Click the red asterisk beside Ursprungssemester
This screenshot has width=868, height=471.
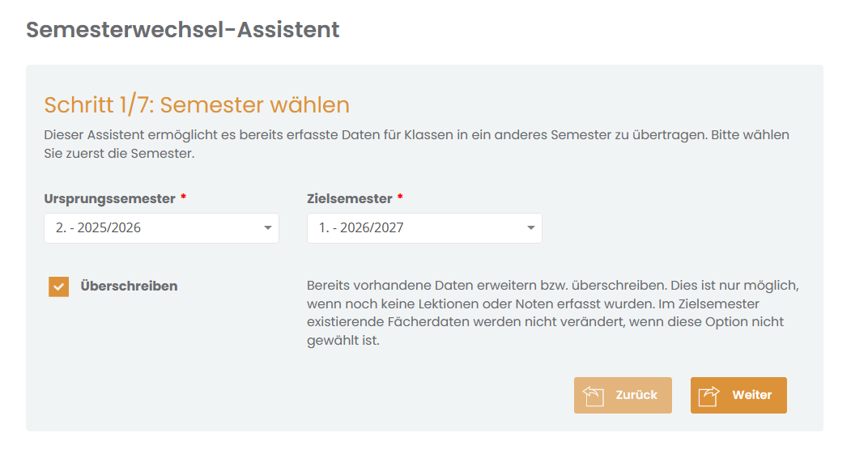(x=183, y=197)
